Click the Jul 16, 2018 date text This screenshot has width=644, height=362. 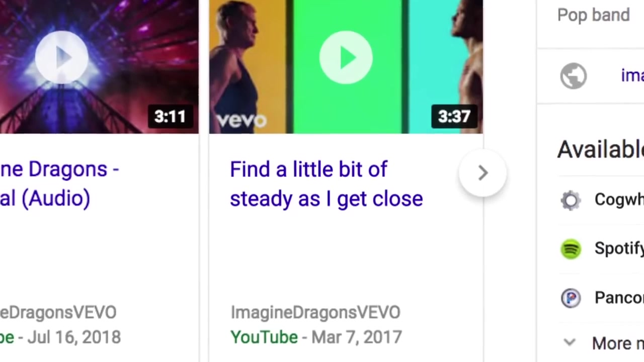coord(74,337)
